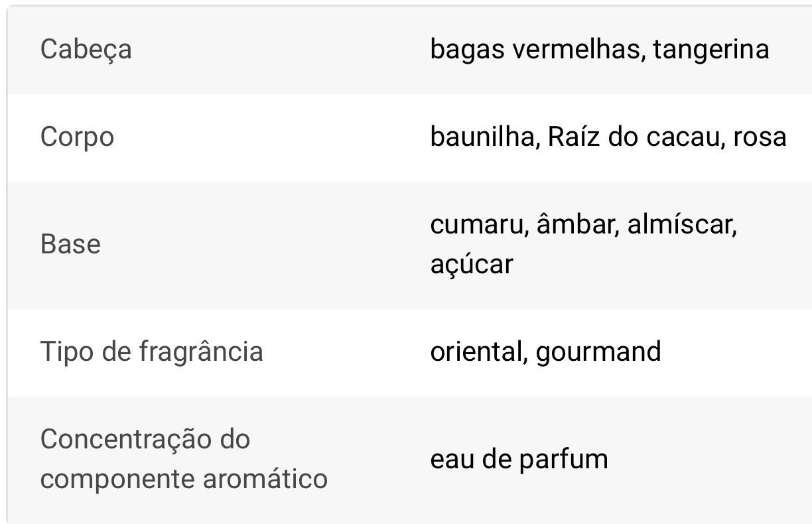Select the 'tangerina' note

[x=710, y=50]
